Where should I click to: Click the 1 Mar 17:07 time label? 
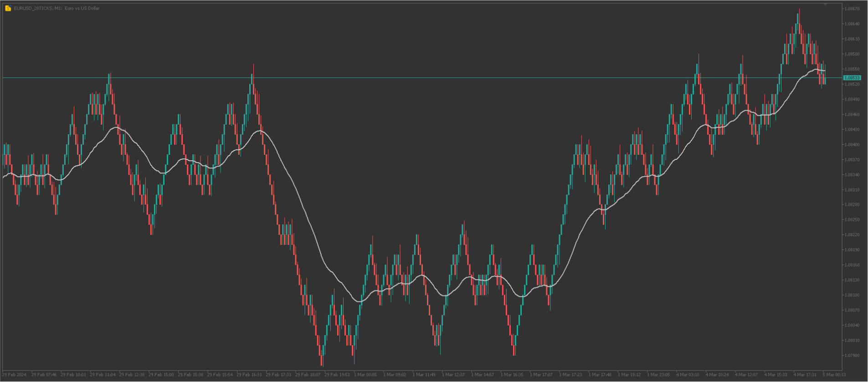tap(541, 375)
